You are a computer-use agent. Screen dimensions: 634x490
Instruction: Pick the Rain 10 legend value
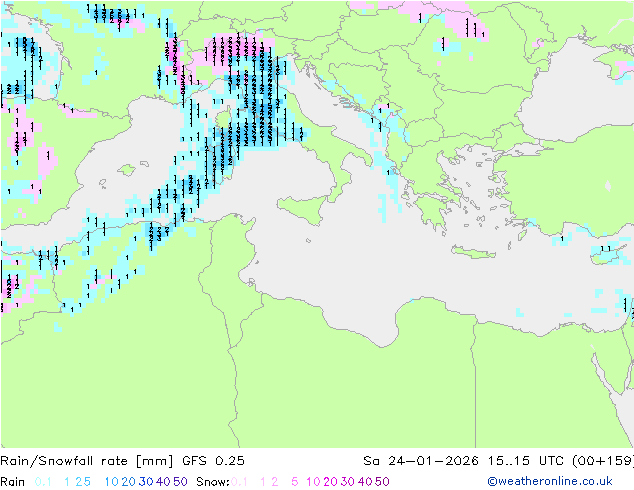[x=111, y=482]
